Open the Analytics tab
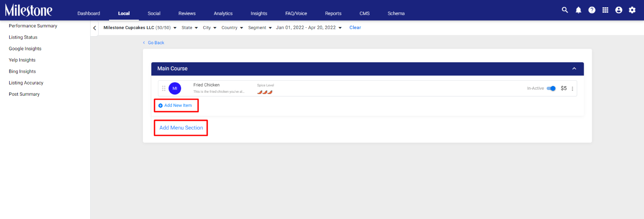 point(223,13)
